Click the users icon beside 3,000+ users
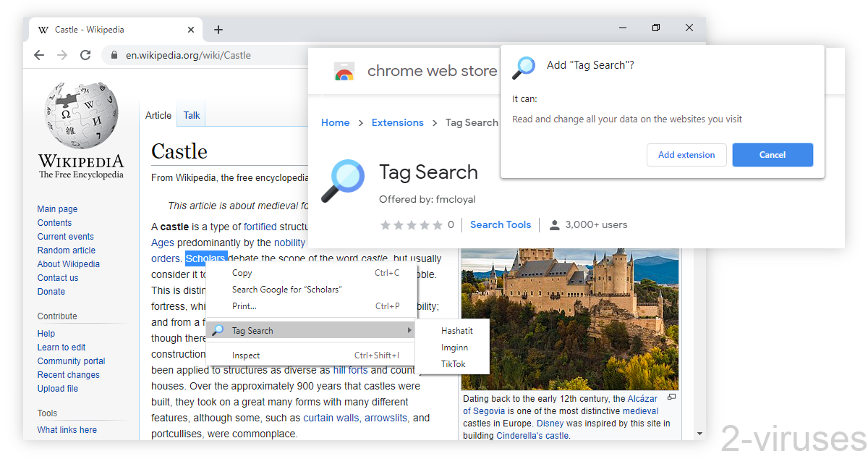 [x=553, y=224]
